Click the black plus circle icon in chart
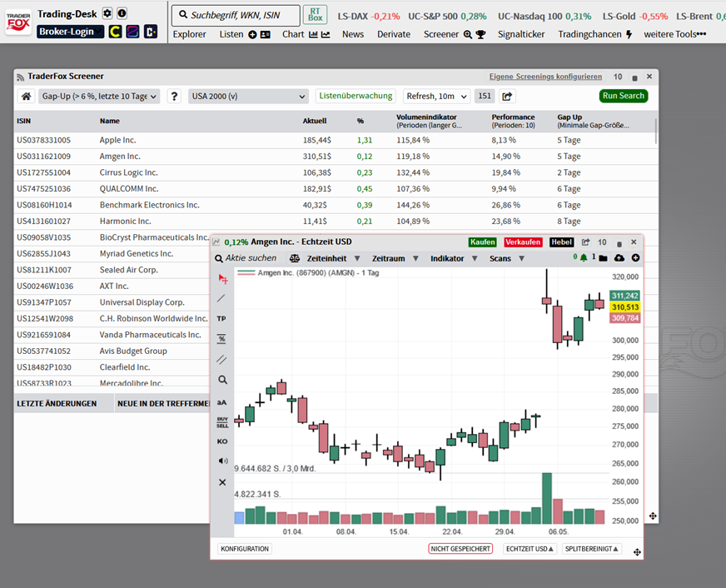The height and width of the screenshot is (588, 726). pos(636,258)
